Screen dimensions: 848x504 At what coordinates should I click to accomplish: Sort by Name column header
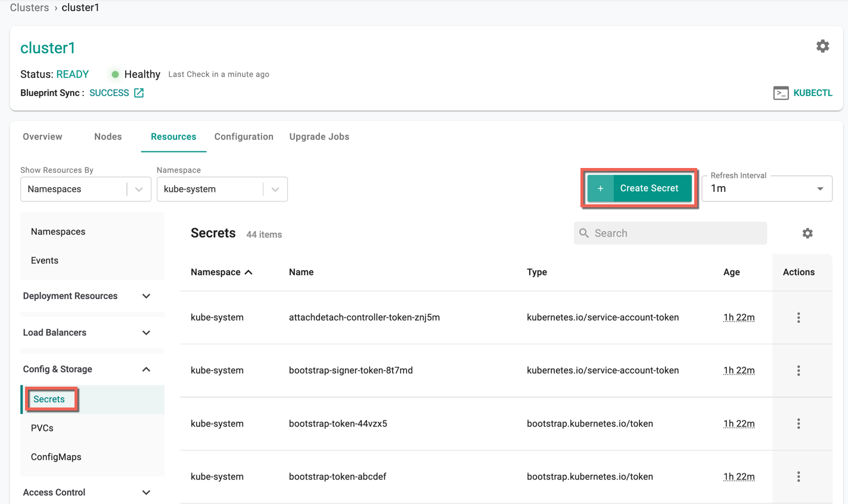tap(301, 272)
